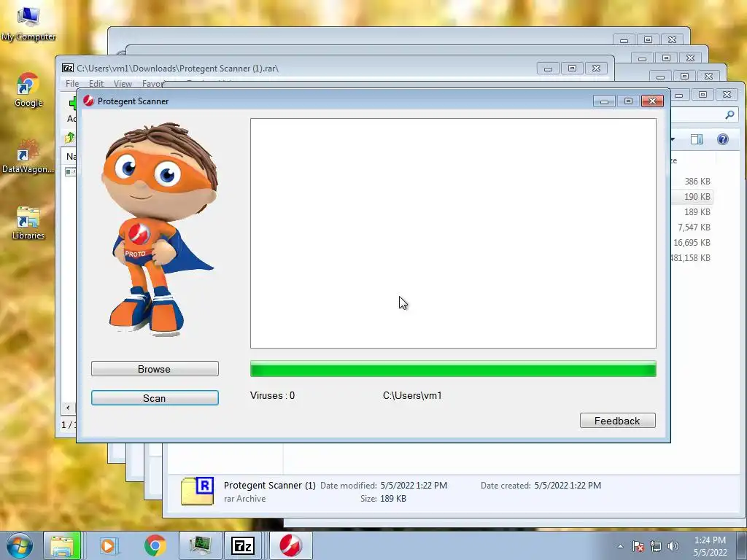Viewport: 747px width, 560px height.
Task: Switch to 7-Zip in the taskbar
Action: tap(243, 545)
